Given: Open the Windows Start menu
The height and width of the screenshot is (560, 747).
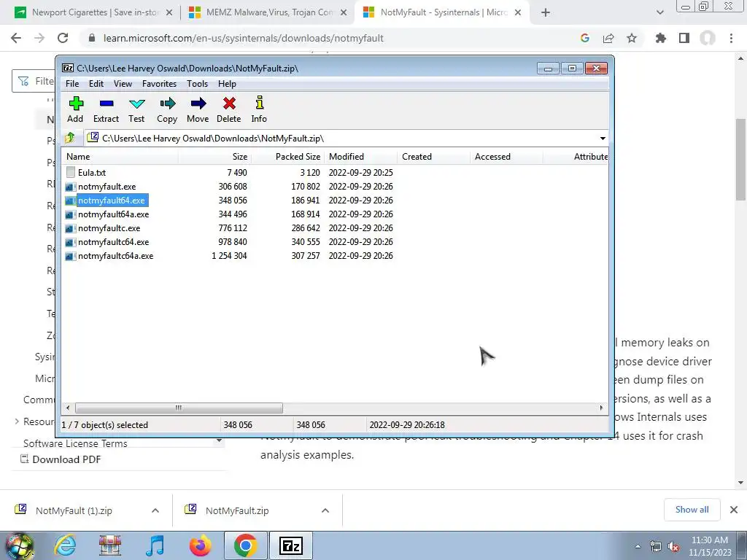Looking at the screenshot, I should [x=19, y=545].
